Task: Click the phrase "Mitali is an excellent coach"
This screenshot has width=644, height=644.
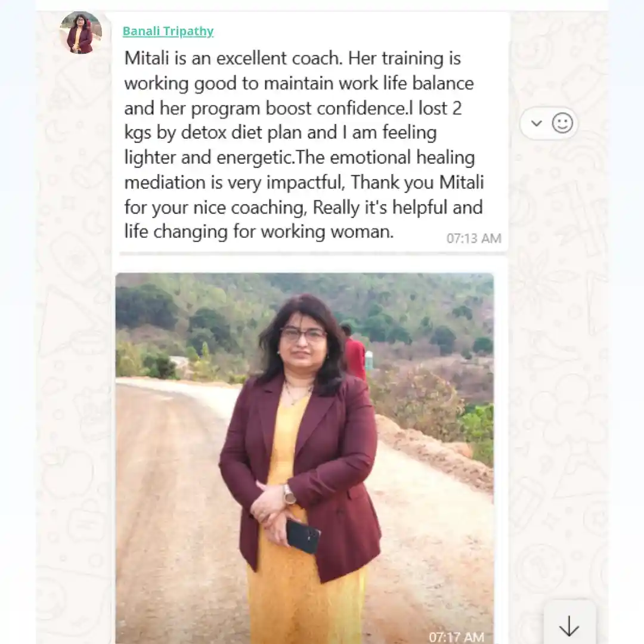Action: 233,58
